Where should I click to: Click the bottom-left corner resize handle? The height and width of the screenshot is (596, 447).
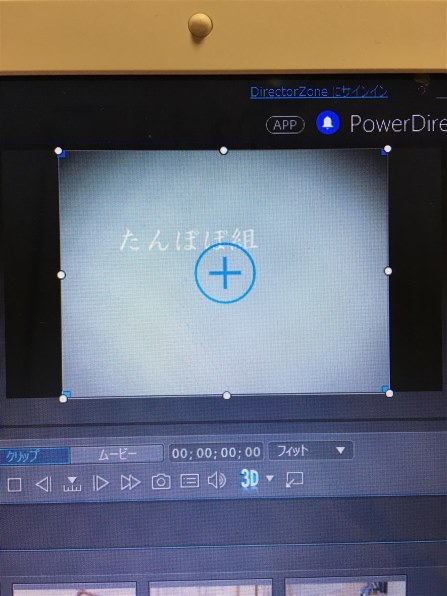point(63,399)
